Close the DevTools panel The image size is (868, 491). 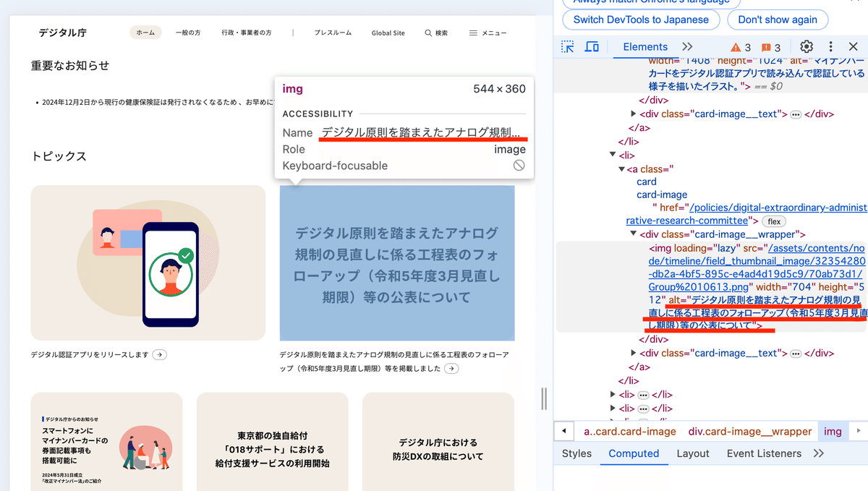(854, 47)
